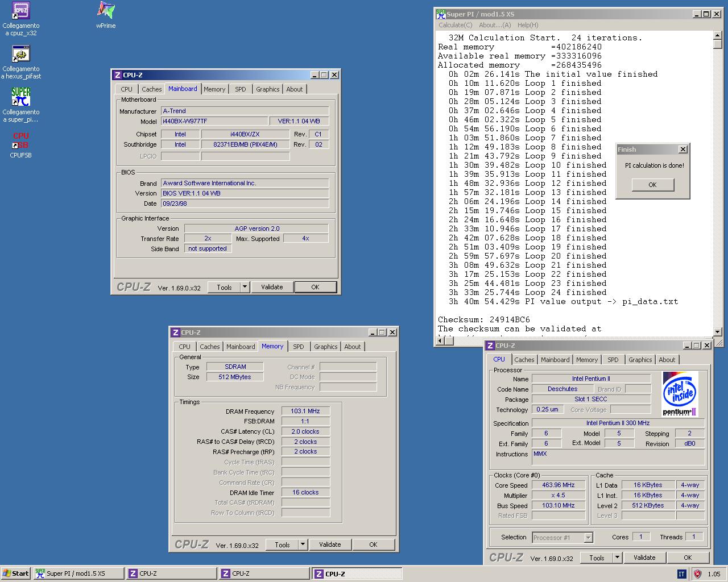Open the super_pi desktop shortcut
This screenshot has width=728, height=582.
(x=21, y=105)
